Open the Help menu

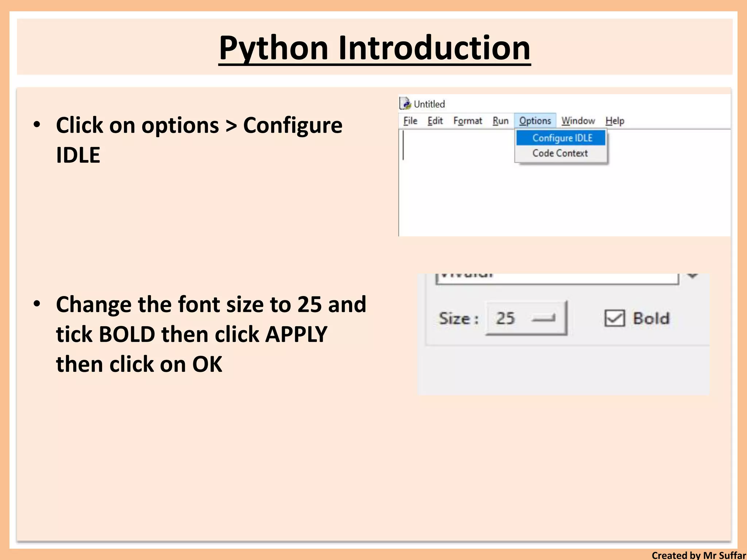click(615, 121)
